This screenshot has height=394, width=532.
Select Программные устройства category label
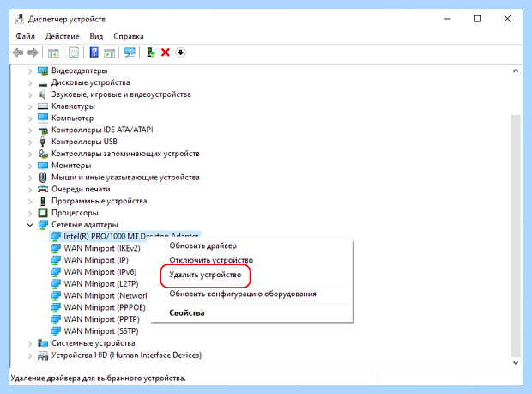[99, 201]
